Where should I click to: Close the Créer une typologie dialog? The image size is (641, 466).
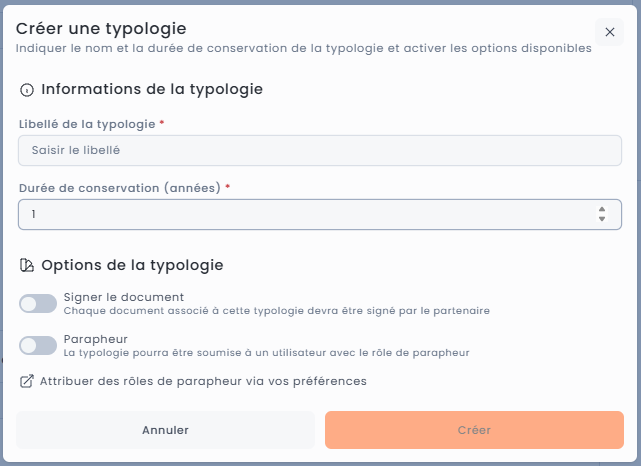click(x=609, y=32)
